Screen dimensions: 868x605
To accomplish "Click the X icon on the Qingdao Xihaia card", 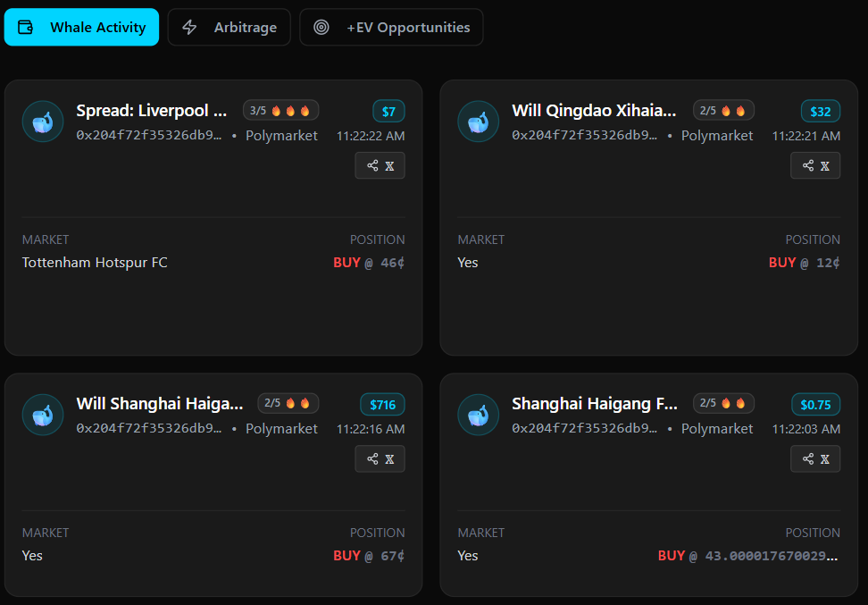I will (826, 165).
